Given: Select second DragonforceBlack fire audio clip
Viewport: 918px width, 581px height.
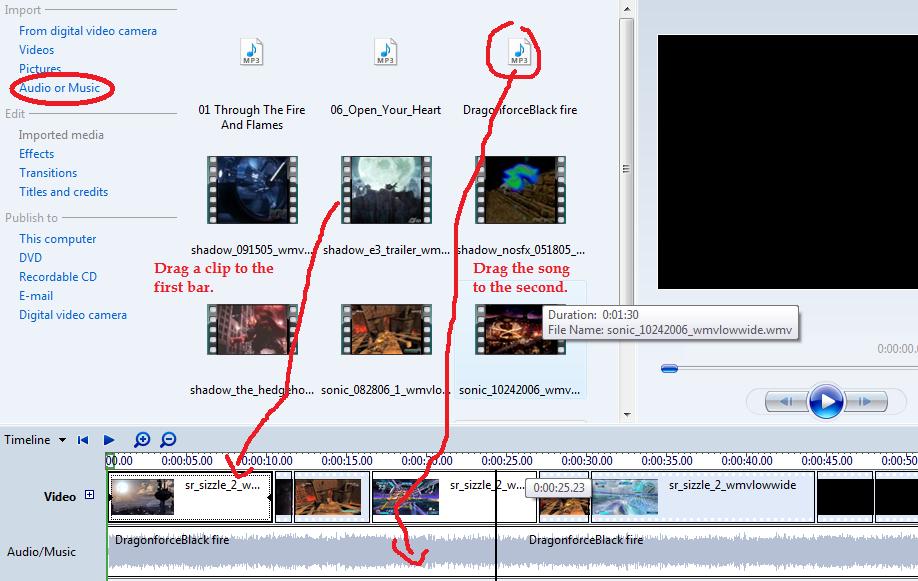Looking at the screenshot, I should click(x=707, y=551).
